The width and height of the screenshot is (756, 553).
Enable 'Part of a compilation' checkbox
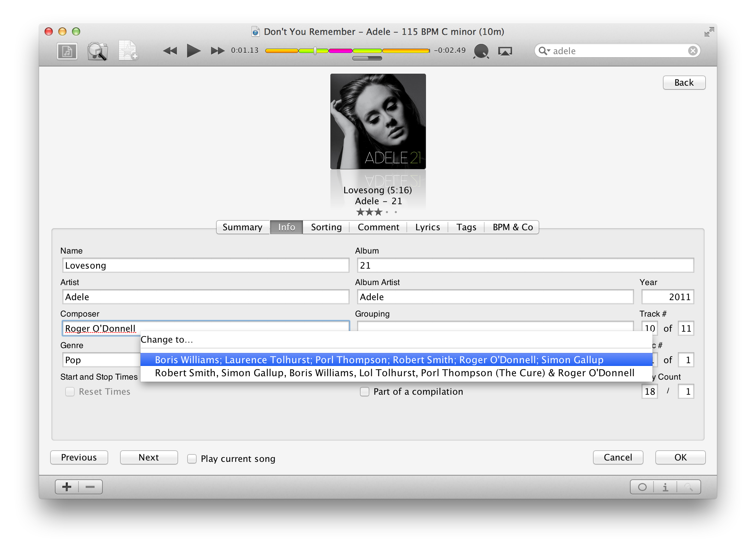point(365,392)
